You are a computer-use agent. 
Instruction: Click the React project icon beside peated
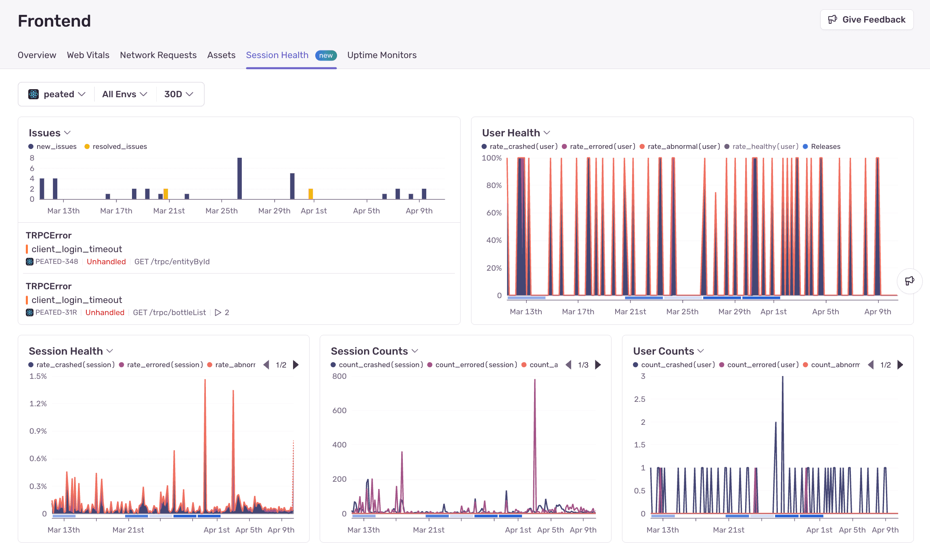pos(34,94)
